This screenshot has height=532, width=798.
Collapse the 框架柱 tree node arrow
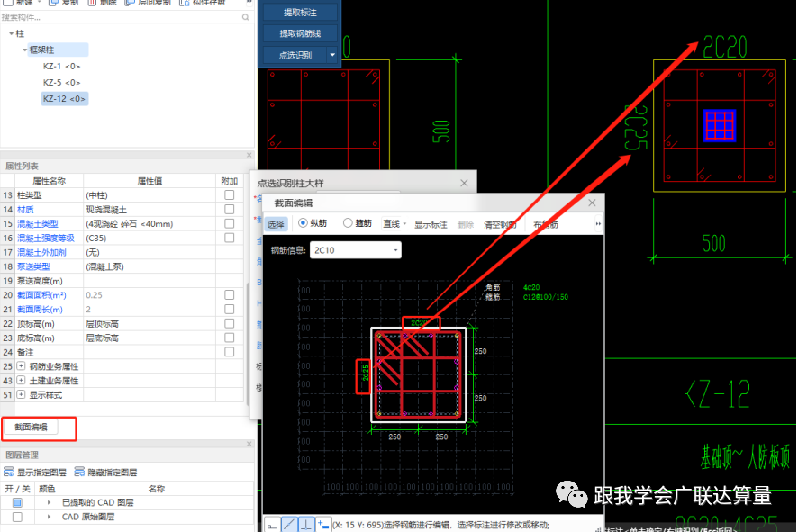pyautogui.click(x=24, y=50)
